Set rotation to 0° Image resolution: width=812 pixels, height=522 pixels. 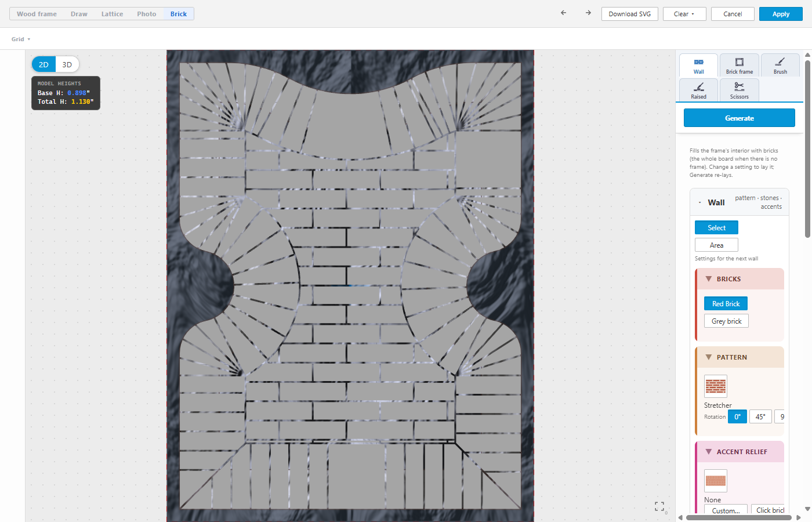coord(737,416)
